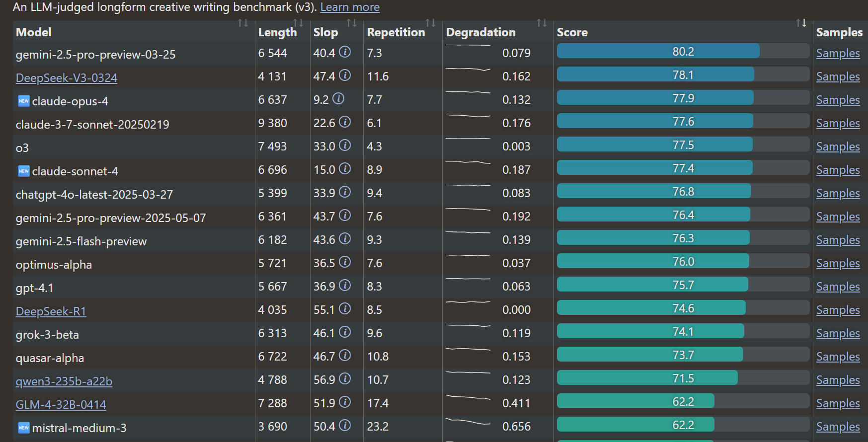The width and height of the screenshot is (868, 442).
Task: Open the DeepSeek-V3-0324 model link
Action: pos(67,78)
